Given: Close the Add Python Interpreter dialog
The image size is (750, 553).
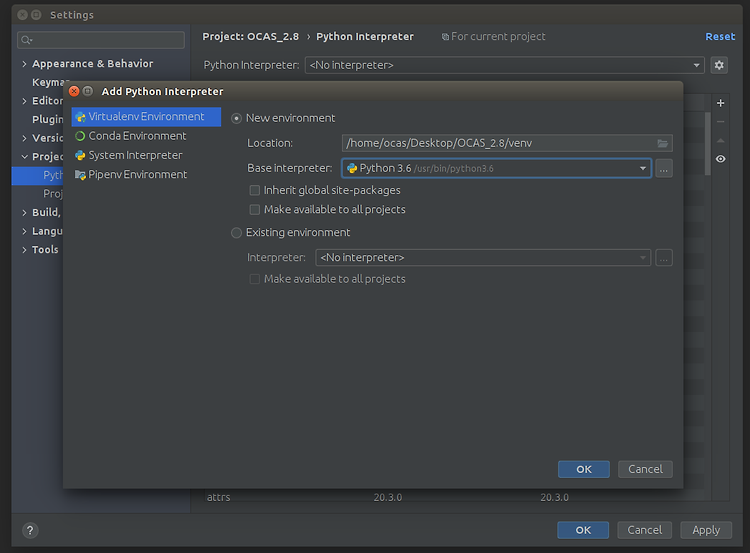Looking at the screenshot, I should click(x=74, y=91).
